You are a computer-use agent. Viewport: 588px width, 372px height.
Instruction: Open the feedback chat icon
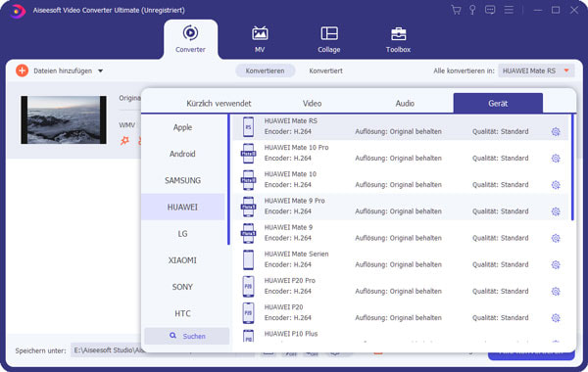(490, 10)
